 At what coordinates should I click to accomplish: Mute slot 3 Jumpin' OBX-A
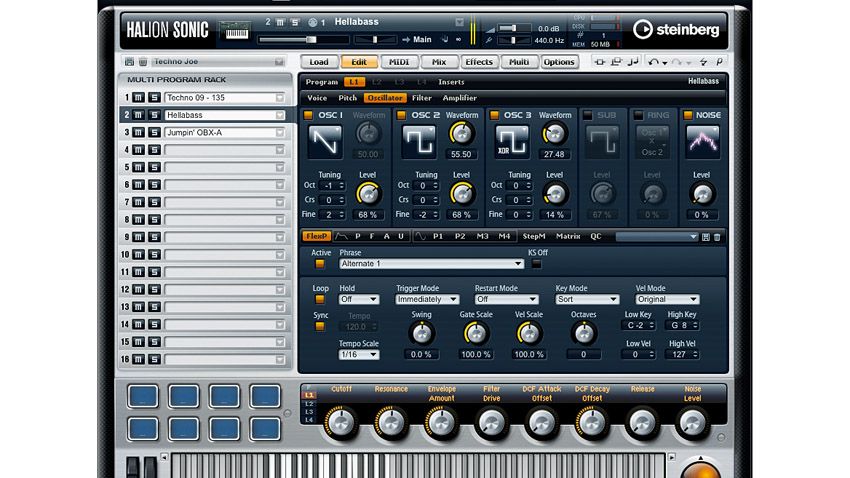139,132
